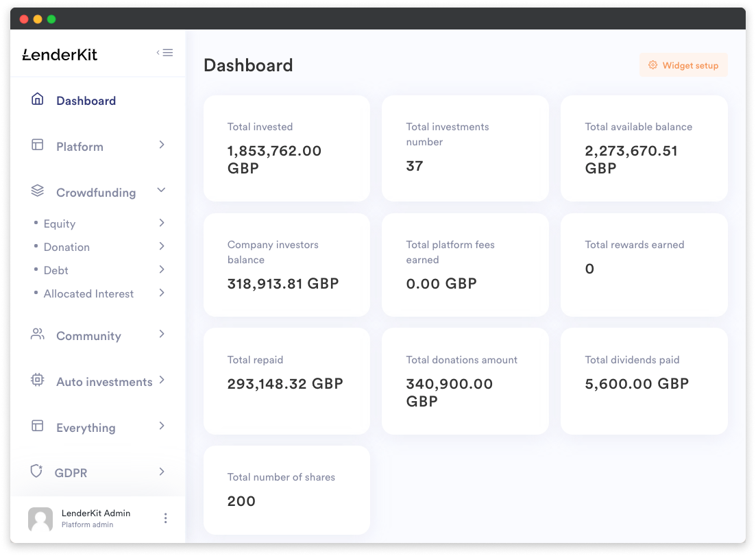Click the Total invested stat card

click(x=286, y=148)
